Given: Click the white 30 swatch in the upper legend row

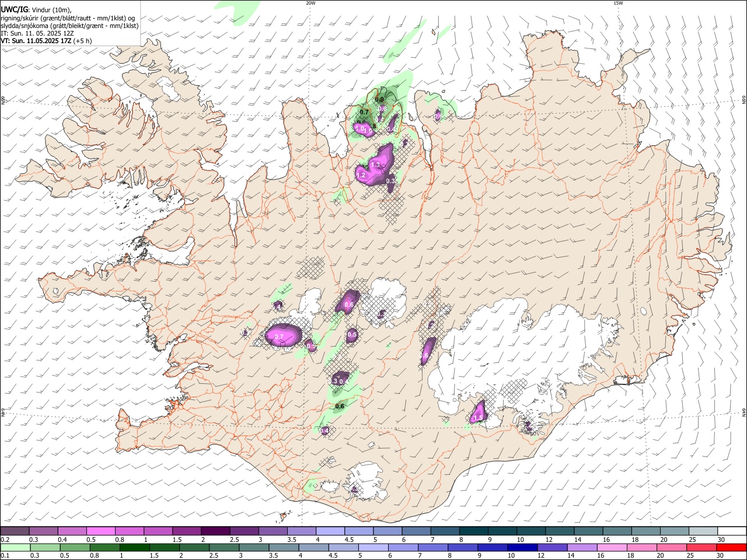Looking at the screenshot, I should tap(732, 531).
